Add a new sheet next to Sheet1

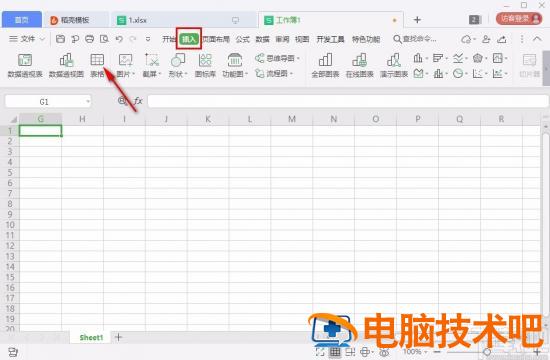tap(118, 337)
